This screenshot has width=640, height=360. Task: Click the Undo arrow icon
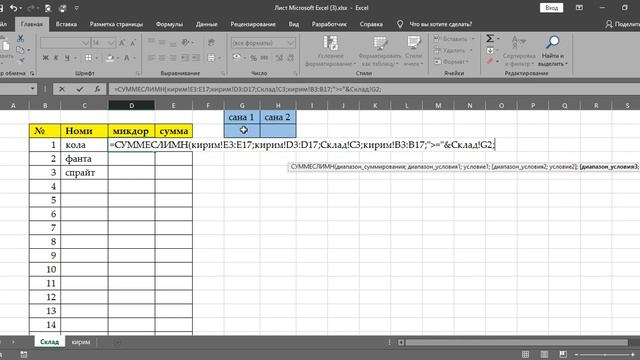[13, 8]
